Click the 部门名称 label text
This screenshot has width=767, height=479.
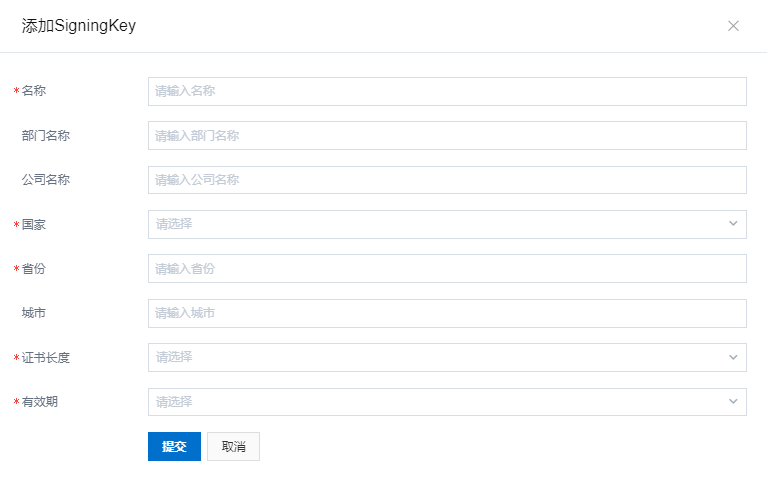click(x=46, y=135)
